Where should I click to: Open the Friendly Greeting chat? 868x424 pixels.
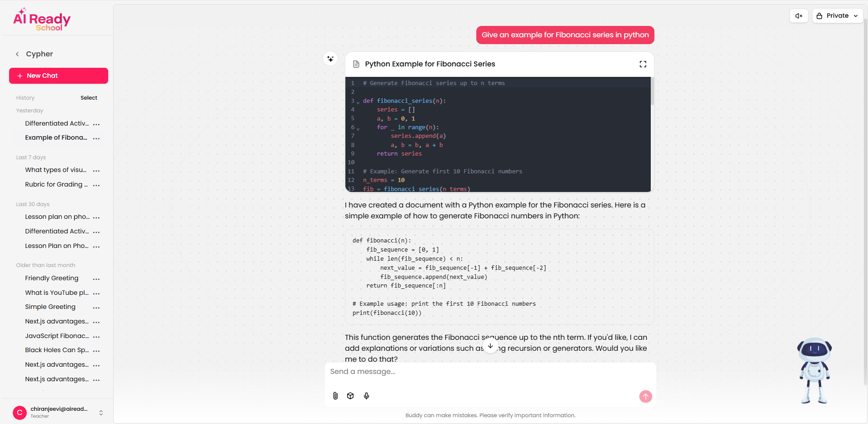click(52, 278)
